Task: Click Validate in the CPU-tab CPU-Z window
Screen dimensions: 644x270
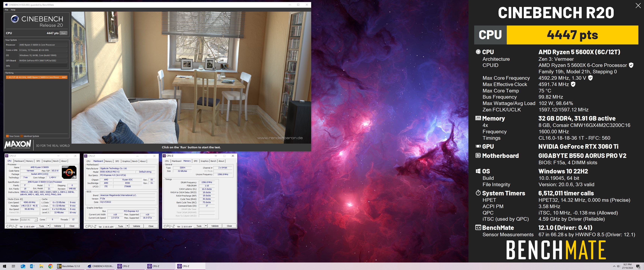Action: [x=57, y=226]
